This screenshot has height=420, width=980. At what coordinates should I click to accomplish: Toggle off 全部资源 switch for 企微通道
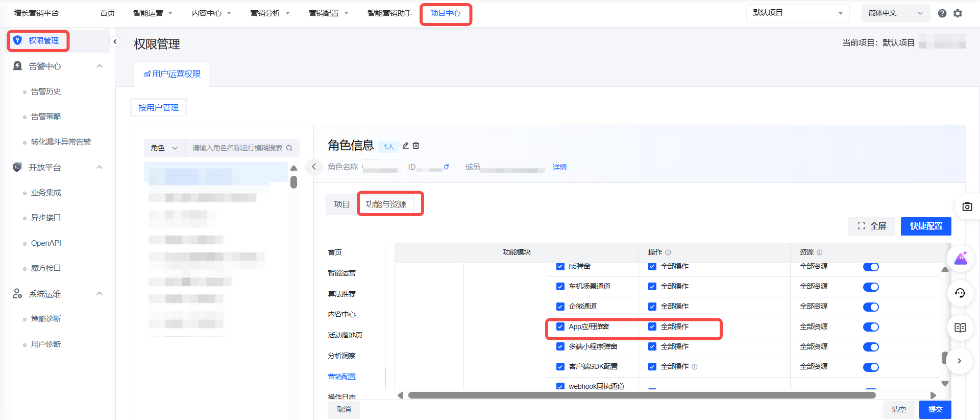[871, 307]
